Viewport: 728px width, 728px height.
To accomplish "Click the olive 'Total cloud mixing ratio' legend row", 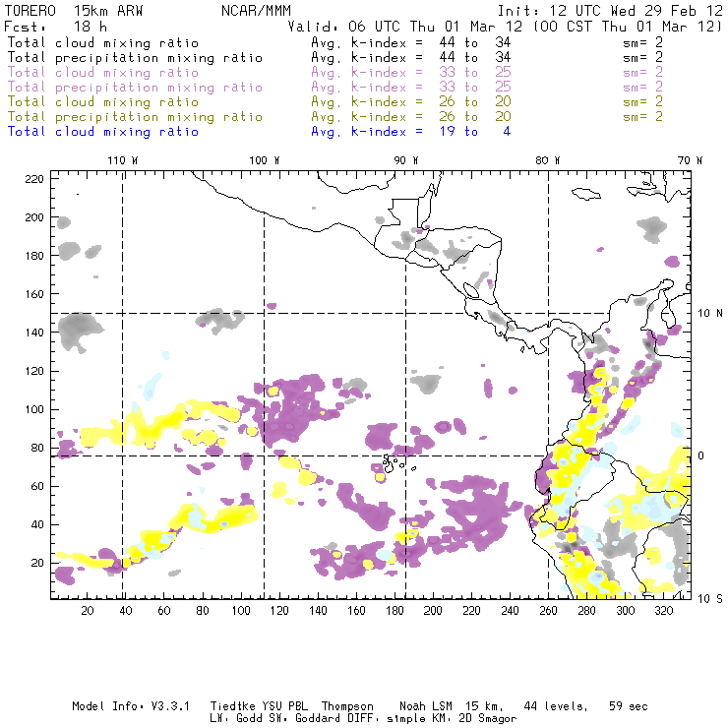I will (x=335, y=101).
